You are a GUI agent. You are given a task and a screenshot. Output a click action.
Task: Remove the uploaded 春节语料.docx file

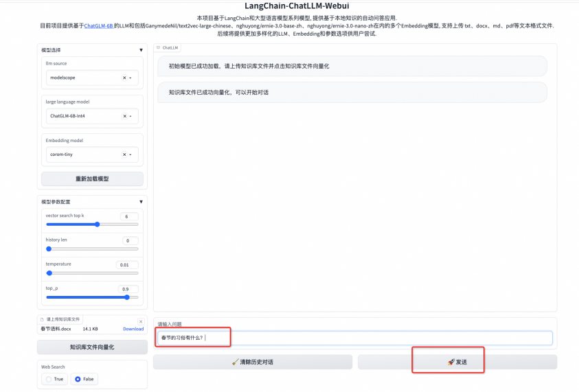pos(141,321)
